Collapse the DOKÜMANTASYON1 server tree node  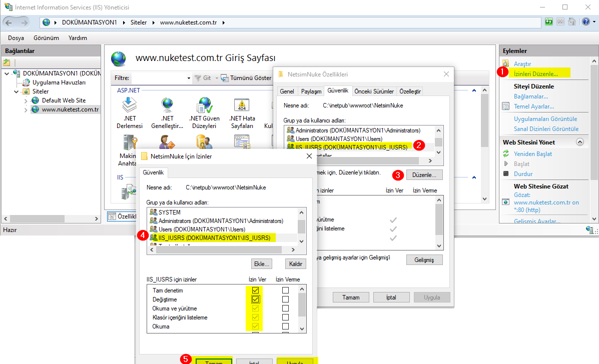(7, 73)
